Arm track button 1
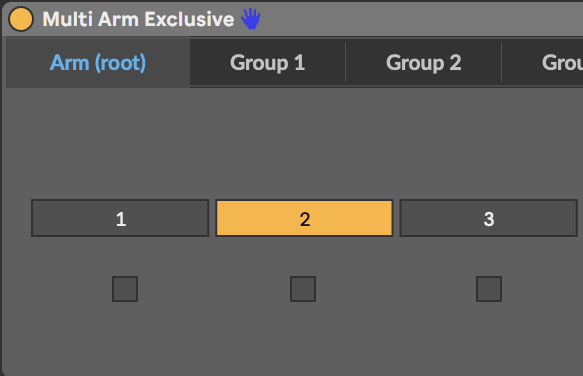This screenshot has height=376, width=583. click(120, 218)
